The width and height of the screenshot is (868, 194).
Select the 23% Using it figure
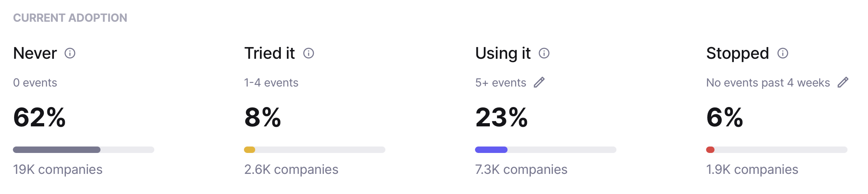[x=502, y=118]
